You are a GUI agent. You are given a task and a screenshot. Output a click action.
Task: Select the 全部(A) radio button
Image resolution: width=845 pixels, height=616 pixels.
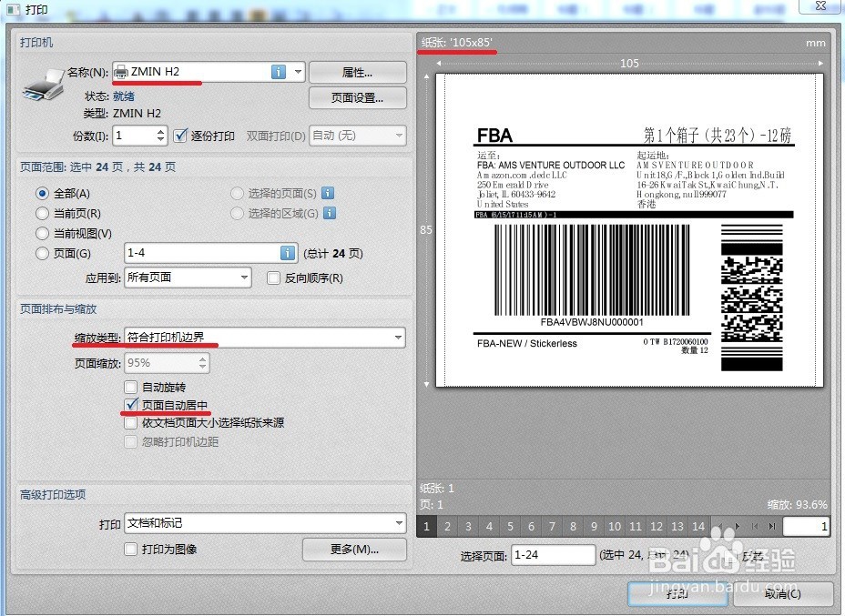(42, 193)
